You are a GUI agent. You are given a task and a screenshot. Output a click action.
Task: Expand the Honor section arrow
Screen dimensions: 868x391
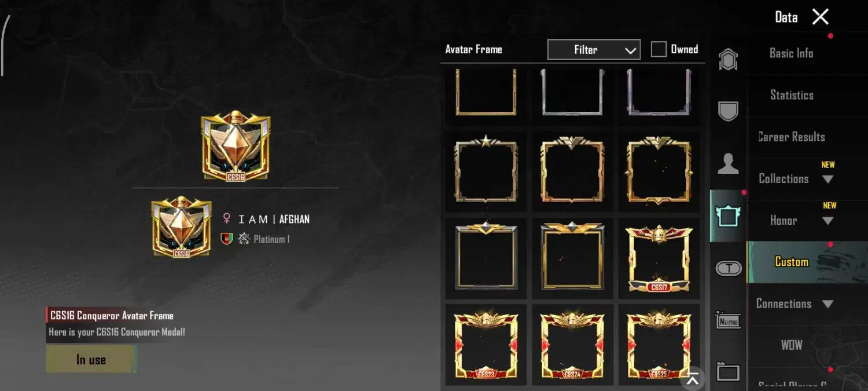click(827, 221)
